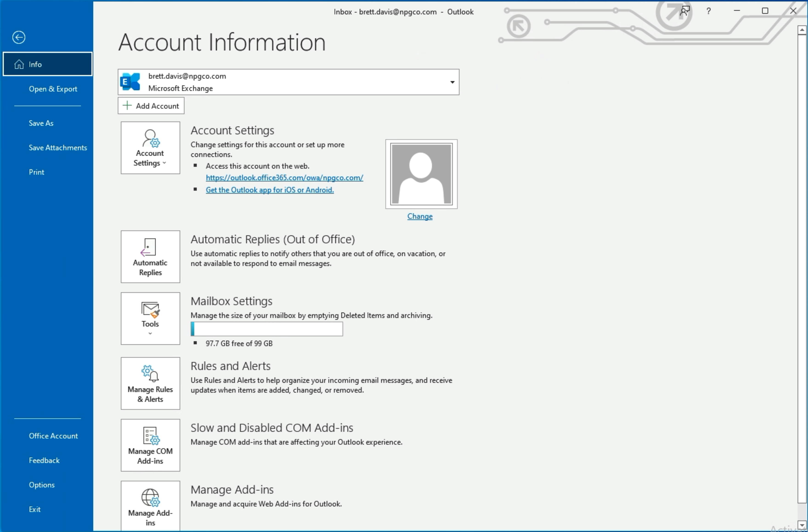
Task: Select Open & Export in the sidebar
Action: pyautogui.click(x=53, y=89)
